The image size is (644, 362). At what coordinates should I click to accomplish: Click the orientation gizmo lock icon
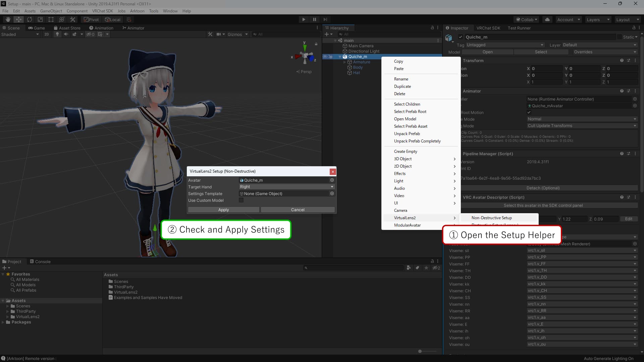tap(316, 44)
